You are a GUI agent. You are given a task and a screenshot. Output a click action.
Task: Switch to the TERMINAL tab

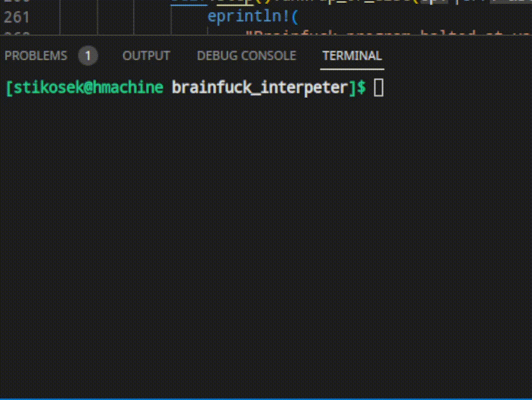[352, 55]
